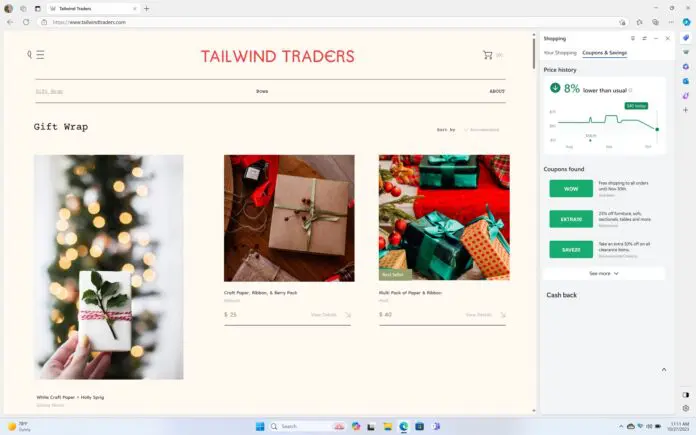Toggle sidebar layout icon above the gear
This screenshot has height=435, width=696.
(686, 395)
